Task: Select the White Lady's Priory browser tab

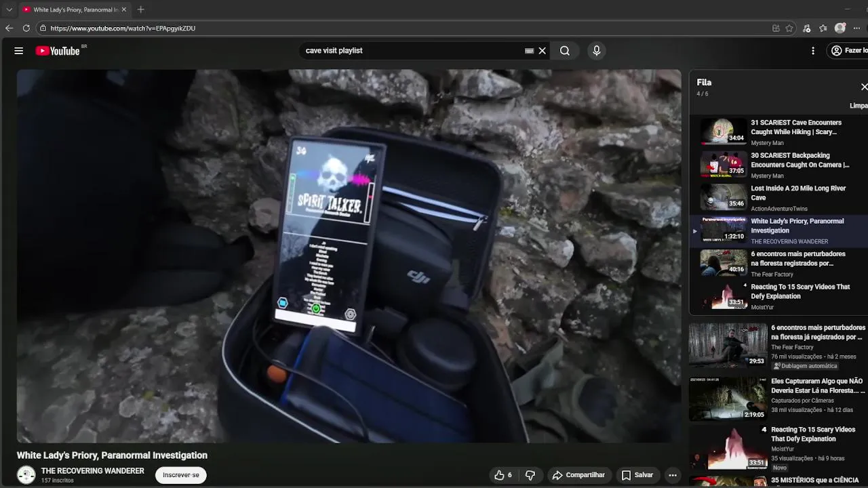Action: pyautogui.click(x=71, y=9)
